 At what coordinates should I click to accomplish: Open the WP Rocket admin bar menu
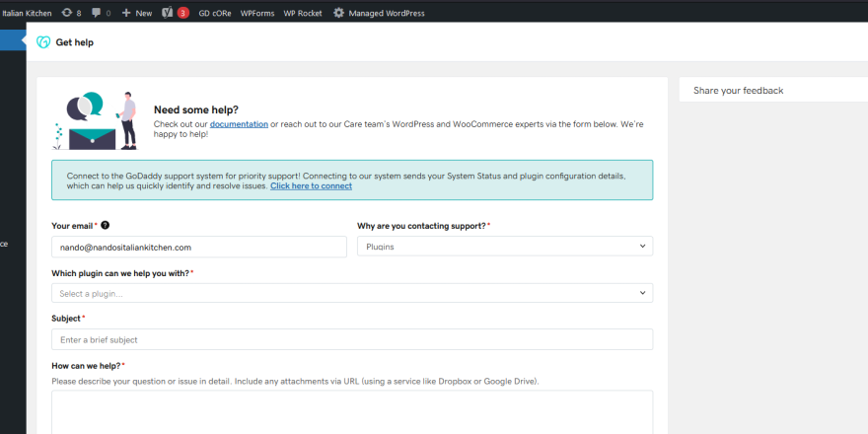[x=303, y=13]
